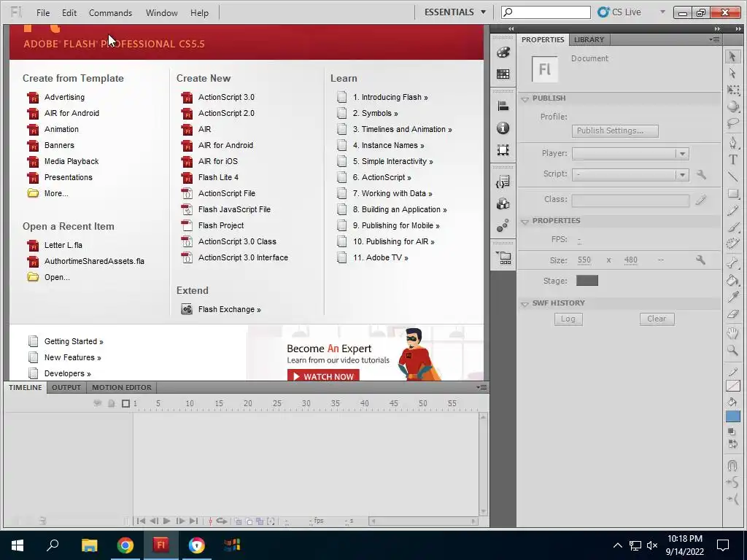This screenshot has height=560, width=747.
Task: Select the Pencil tool
Action: pyautogui.click(x=732, y=211)
